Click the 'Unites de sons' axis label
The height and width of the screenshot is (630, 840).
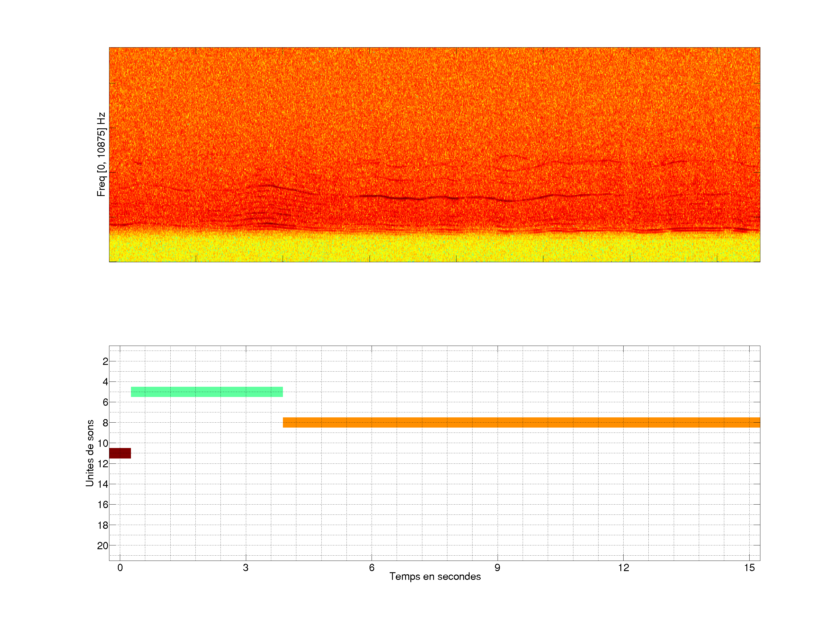90,453
